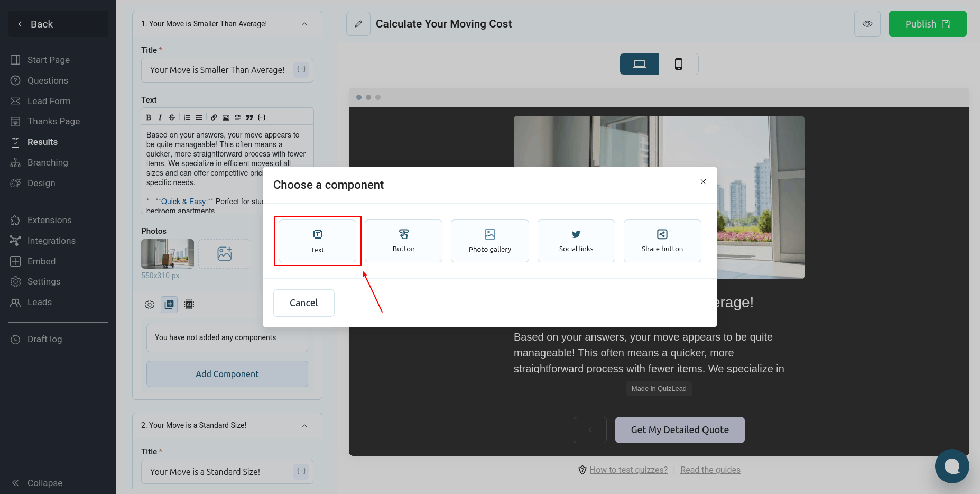The image size is (980, 494).
Task: Switch to mobile preview mode
Action: pyautogui.click(x=679, y=64)
